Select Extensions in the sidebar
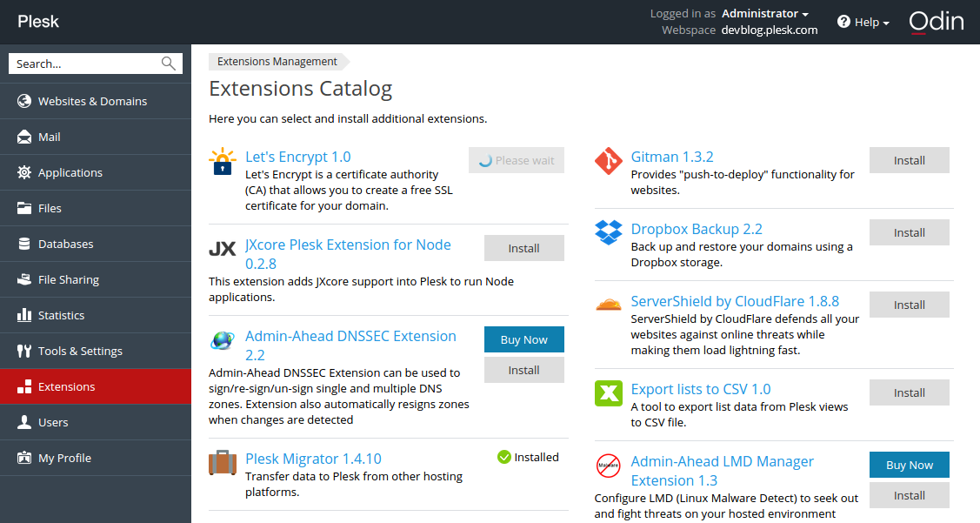The image size is (980, 523). coord(96,386)
